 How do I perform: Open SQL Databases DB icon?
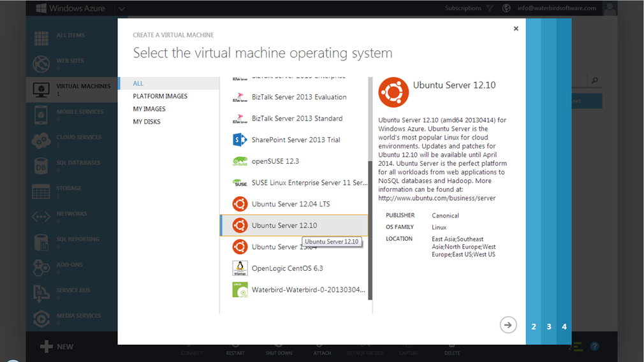click(41, 166)
